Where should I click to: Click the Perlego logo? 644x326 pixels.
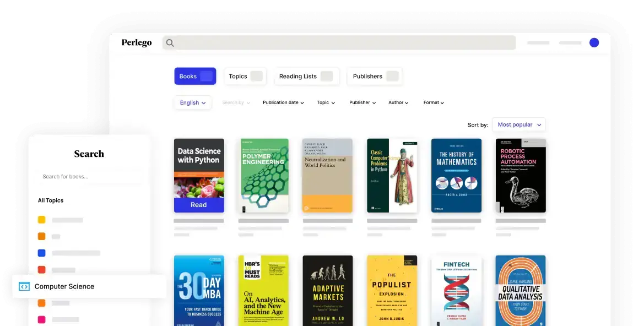click(136, 43)
